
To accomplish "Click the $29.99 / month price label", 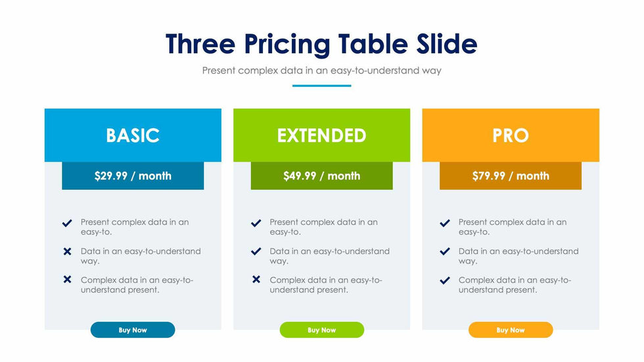I will (x=133, y=176).
